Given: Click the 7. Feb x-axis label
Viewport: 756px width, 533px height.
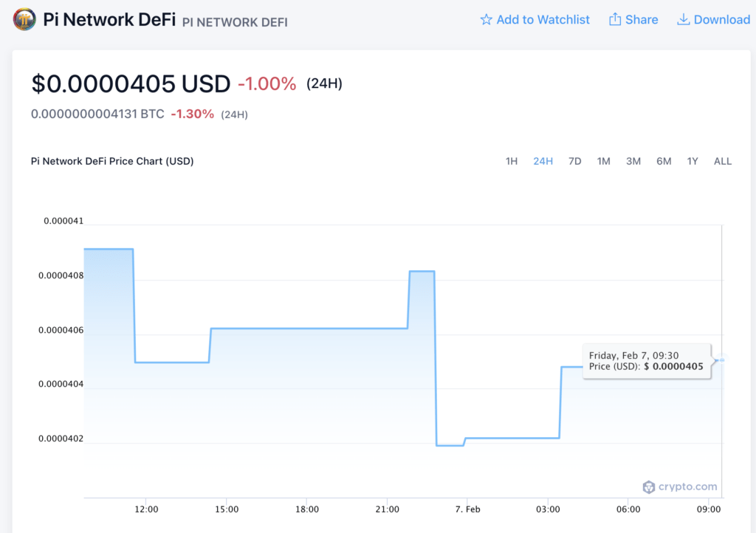Looking at the screenshot, I should (467, 509).
